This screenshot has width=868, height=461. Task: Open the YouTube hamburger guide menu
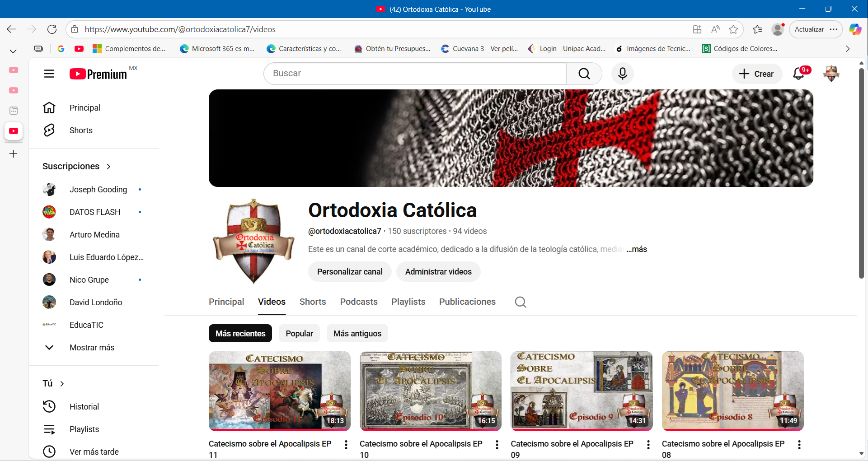click(49, 74)
